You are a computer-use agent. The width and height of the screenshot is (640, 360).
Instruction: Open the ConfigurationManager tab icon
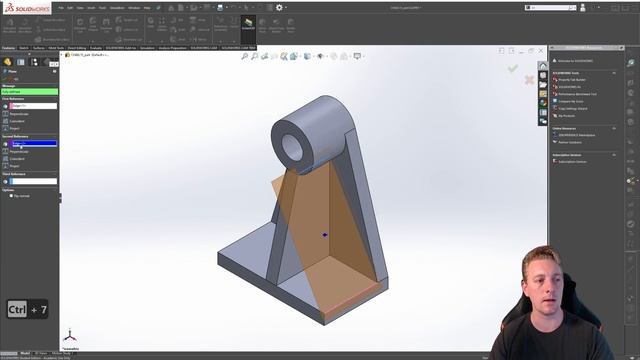[x=34, y=62]
